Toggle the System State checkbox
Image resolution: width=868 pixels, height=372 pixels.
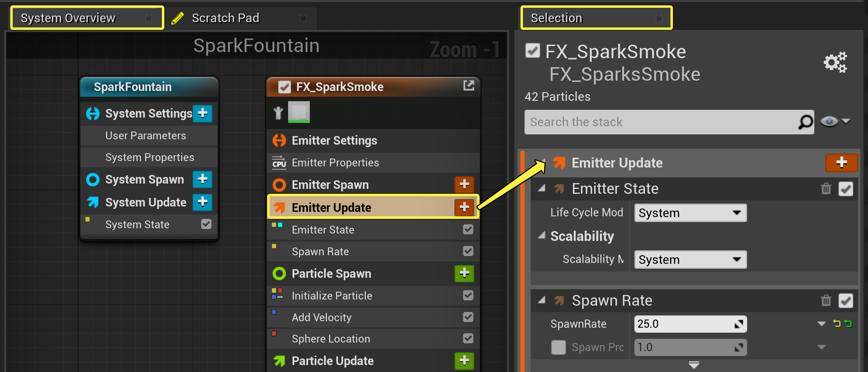(x=206, y=224)
